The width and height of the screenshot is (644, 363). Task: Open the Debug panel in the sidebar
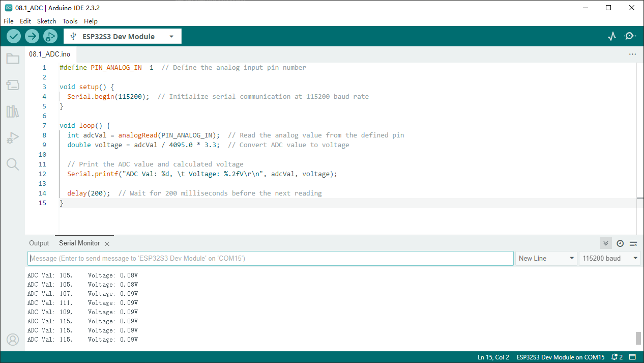(13, 138)
